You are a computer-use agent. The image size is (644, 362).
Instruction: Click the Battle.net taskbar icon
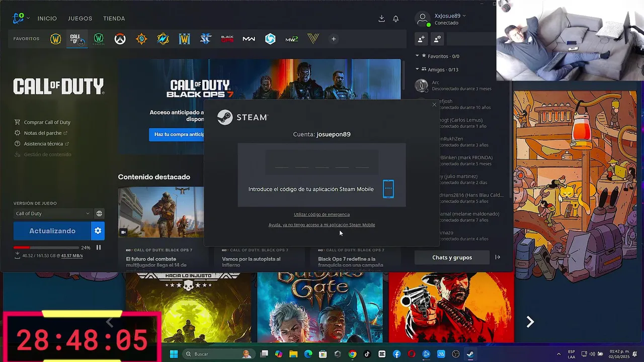pyautogui.click(x=426, y=354)
